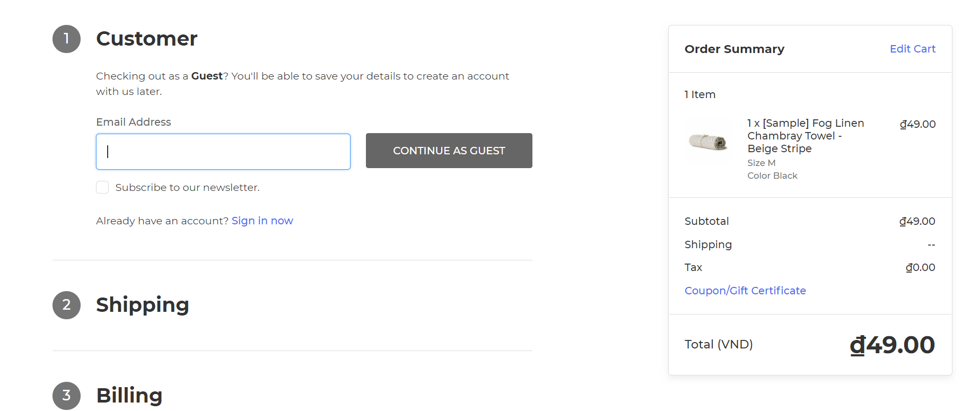This screenshot has width=980, height=411.
Task: Click the Fog Linen towel product thumbnail
Action: (707, 142)
